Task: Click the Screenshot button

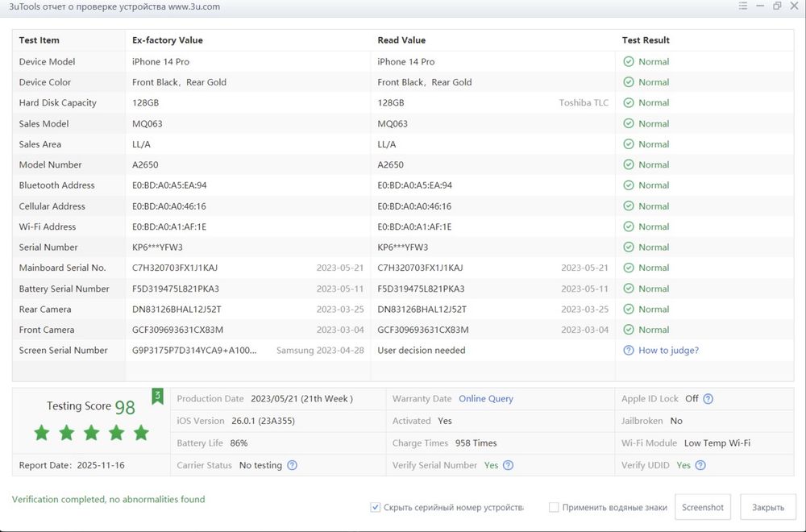Action: coord(703,507)
